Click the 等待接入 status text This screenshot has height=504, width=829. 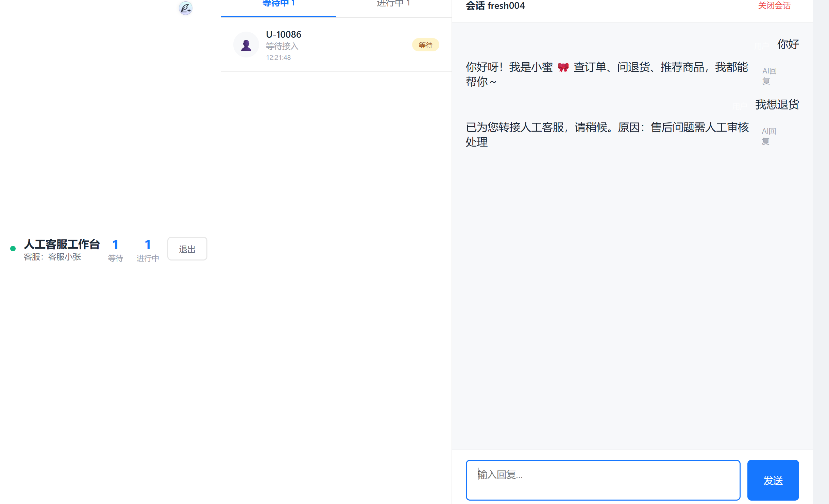(282, 46)
